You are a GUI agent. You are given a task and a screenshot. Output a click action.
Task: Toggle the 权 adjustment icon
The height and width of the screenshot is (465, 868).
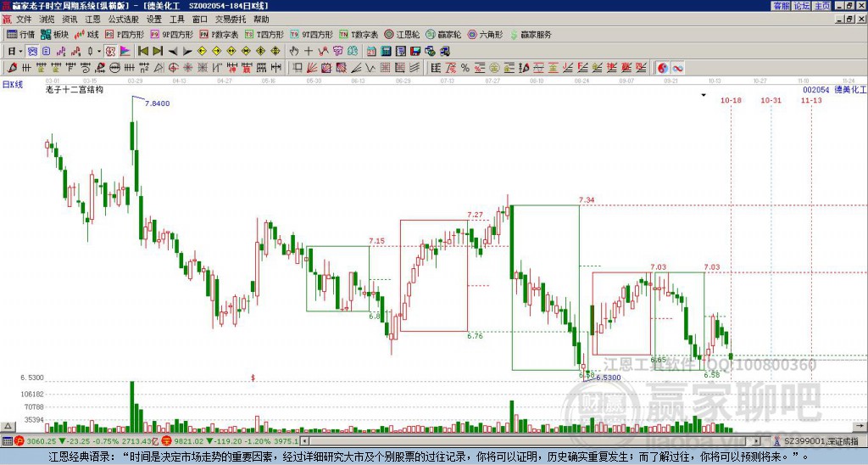tap(110, 51)
